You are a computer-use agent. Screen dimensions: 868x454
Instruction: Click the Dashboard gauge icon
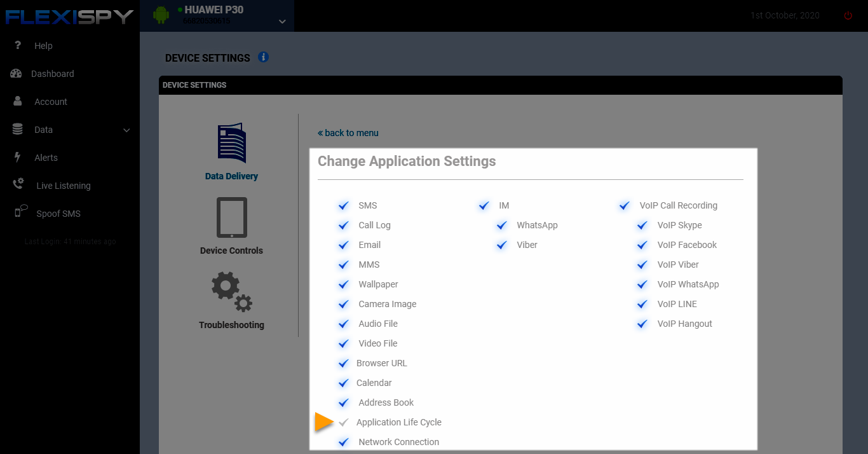pyautogui.click(x=16, y=73)
